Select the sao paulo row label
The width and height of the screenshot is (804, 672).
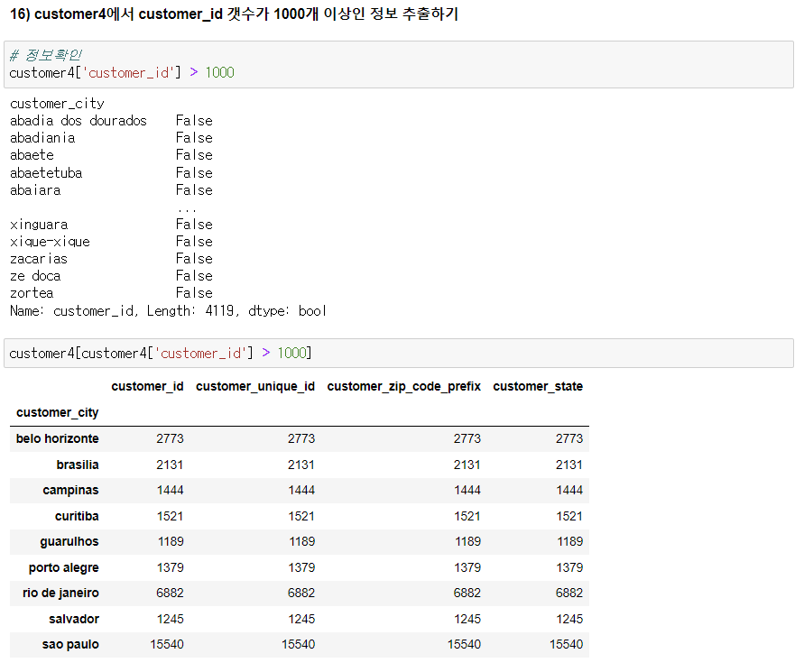[x=70, y=645]
